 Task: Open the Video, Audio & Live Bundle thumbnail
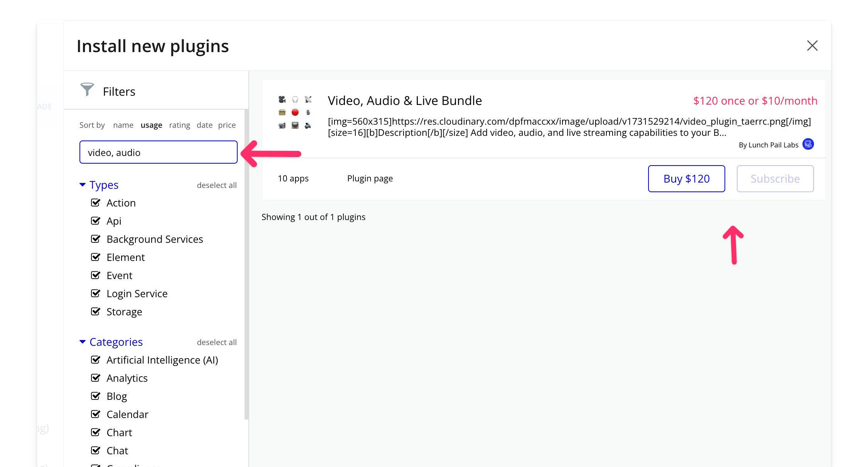(x=295, y=112)
